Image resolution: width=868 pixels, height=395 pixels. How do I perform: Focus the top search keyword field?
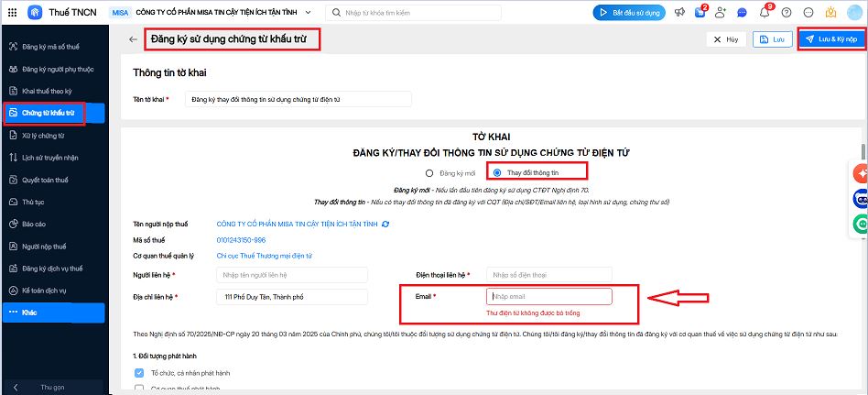[x=413, y=13]
